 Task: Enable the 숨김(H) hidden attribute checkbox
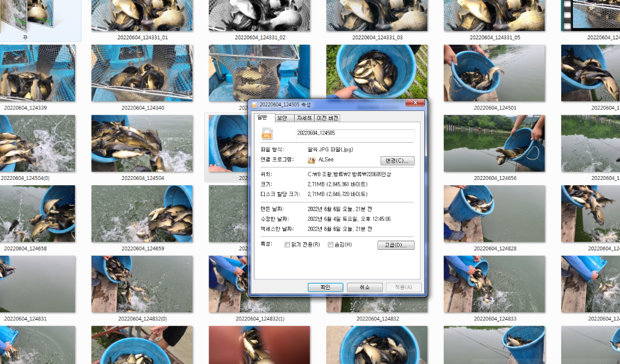coord(330,244)
